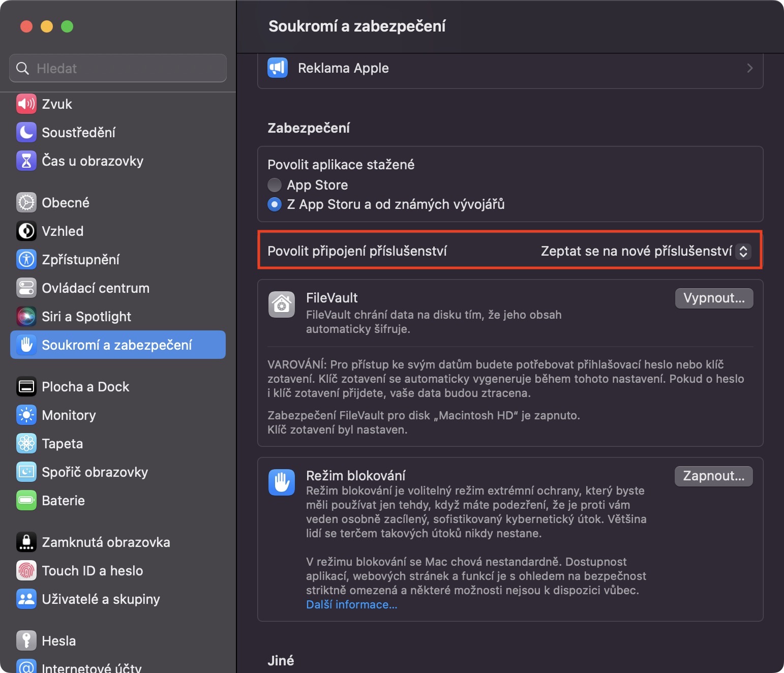Click Zapnout... for Režim blokování
Image resolution: width=784 pixels, height=673 pixels.
click(x=713, y=476)
